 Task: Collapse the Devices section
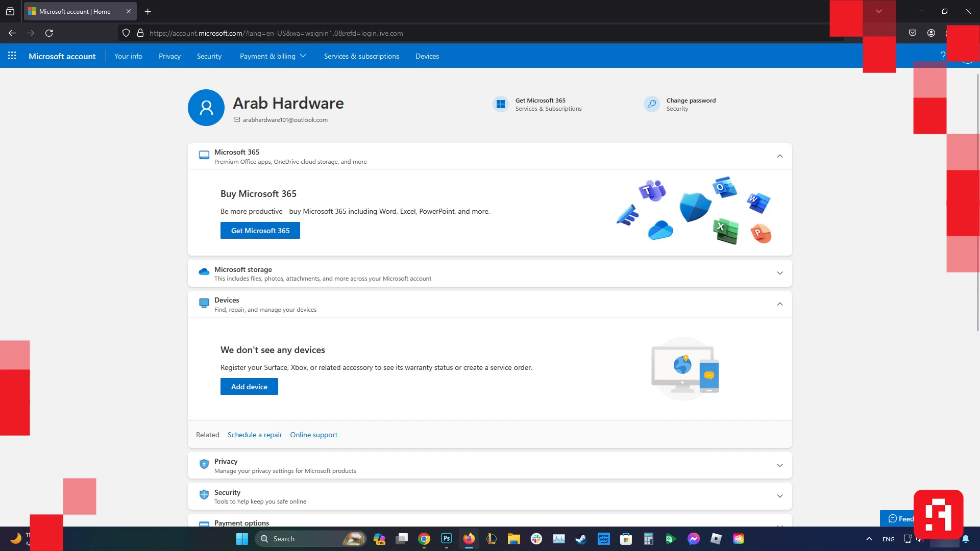(x=780, y=304)
